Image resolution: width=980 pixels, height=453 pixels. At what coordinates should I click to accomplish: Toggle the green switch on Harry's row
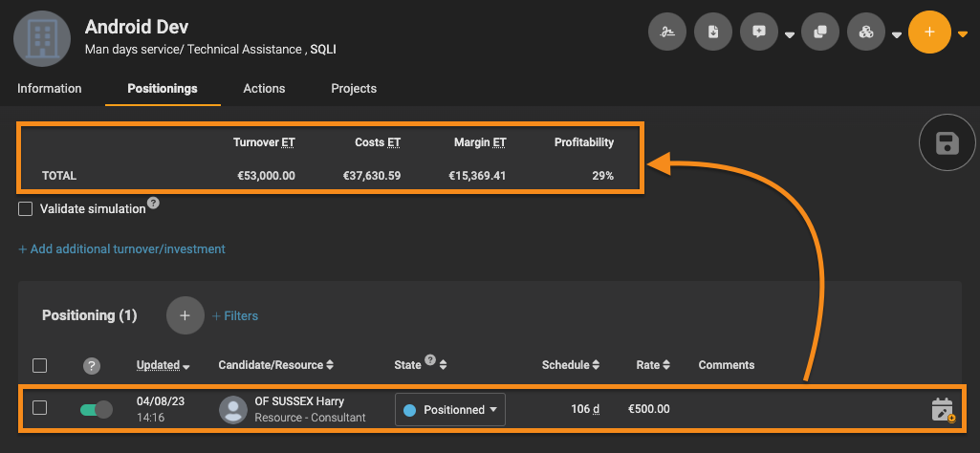pos(97,410)
